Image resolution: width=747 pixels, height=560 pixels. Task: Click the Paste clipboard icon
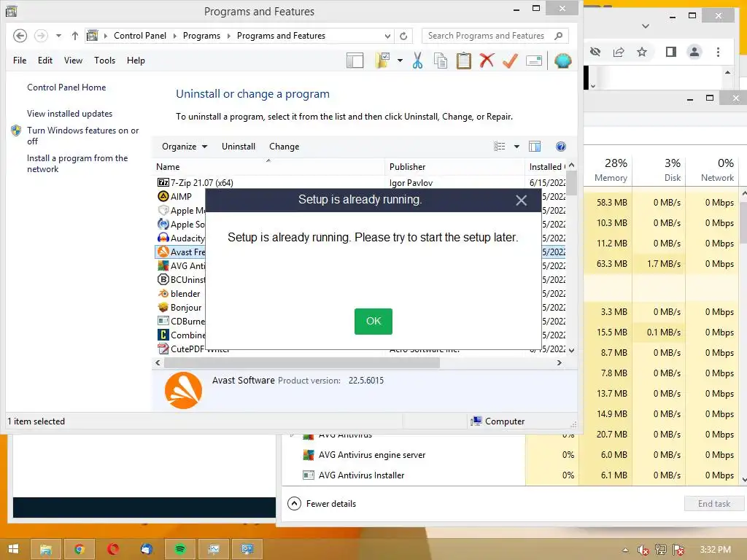click(x=463, y=61)
